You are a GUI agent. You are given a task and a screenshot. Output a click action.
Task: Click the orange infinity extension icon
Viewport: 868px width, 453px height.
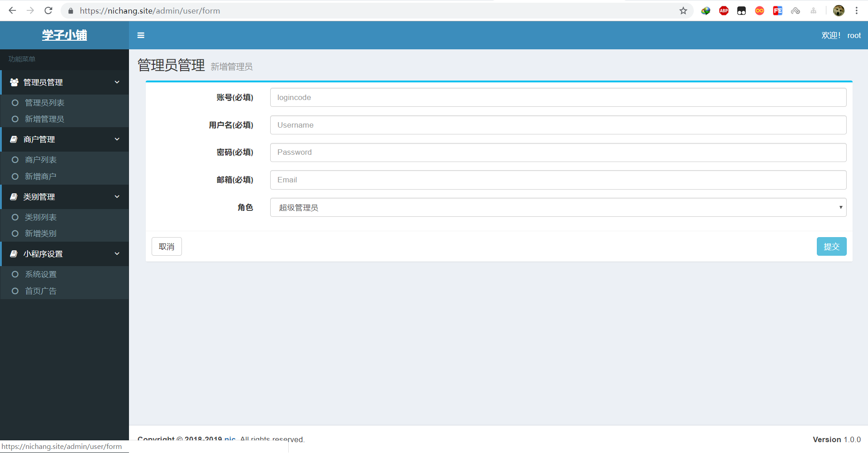[759, 10]
